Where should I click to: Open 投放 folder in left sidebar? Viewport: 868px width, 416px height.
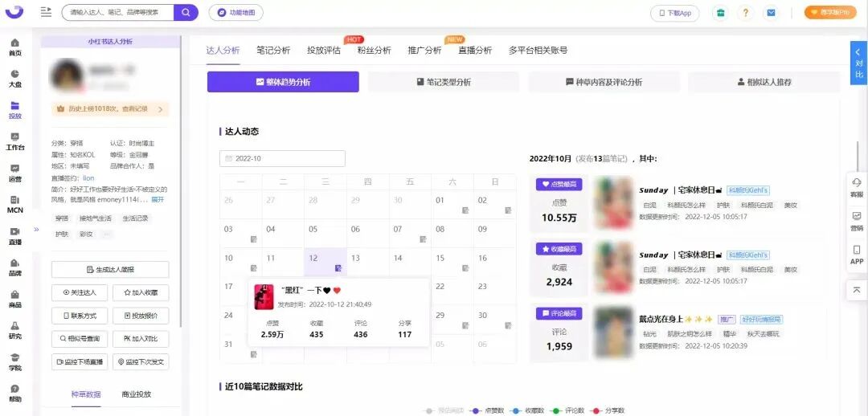coord(15,110)
